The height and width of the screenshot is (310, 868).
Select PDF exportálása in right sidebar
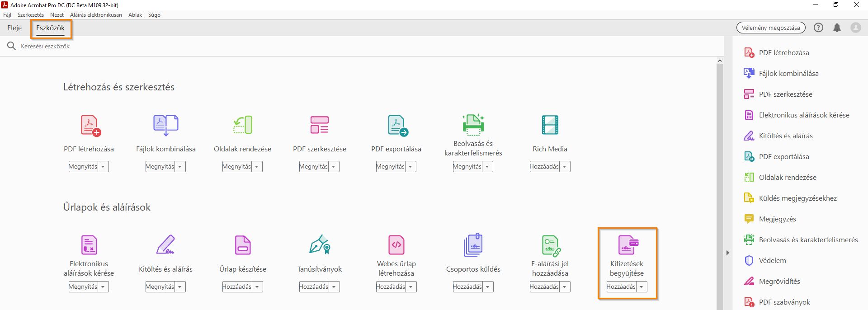[x=777, y=157]
